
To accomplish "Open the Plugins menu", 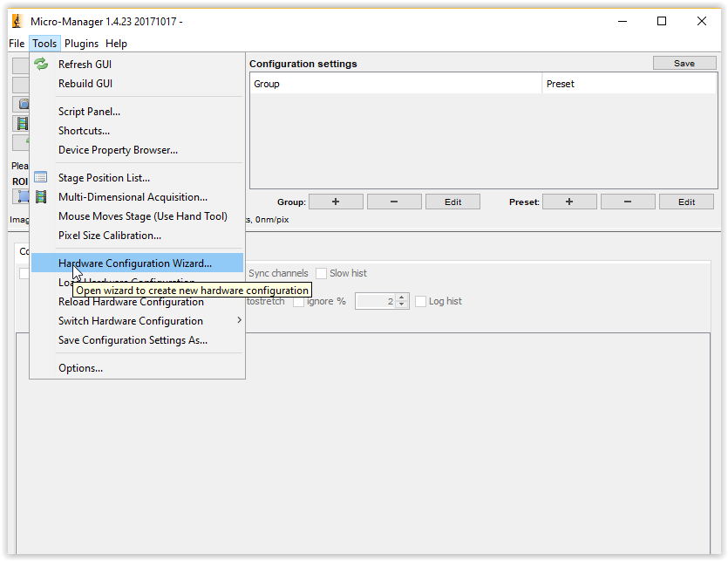I will click(81, 44).
